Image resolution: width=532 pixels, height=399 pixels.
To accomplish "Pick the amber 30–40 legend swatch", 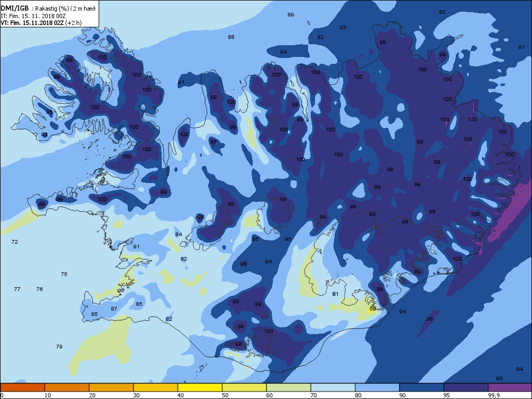I will coord(155,387).
